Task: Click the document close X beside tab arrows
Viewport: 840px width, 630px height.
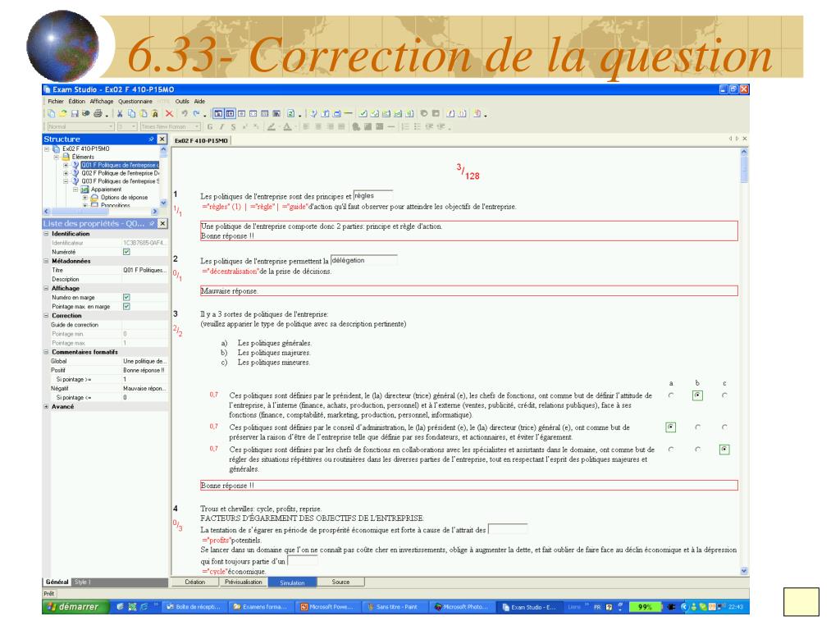Action: (x=745, y=139)
